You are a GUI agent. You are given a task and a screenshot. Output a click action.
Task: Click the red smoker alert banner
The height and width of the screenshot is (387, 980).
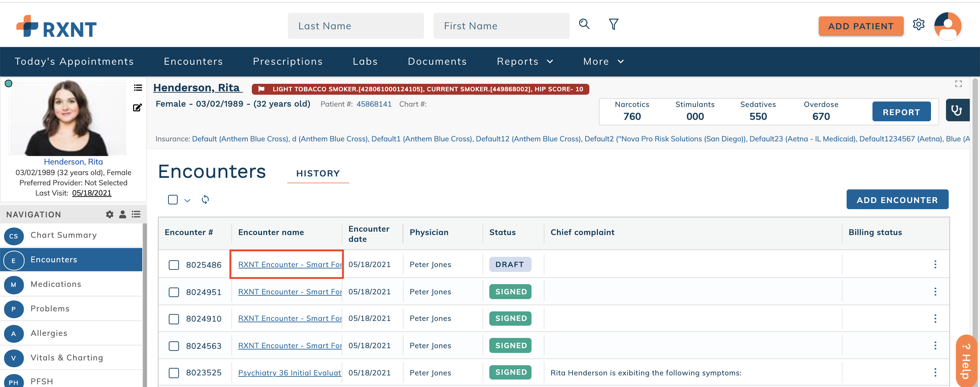pyautogui.click(x=420, y=89)
